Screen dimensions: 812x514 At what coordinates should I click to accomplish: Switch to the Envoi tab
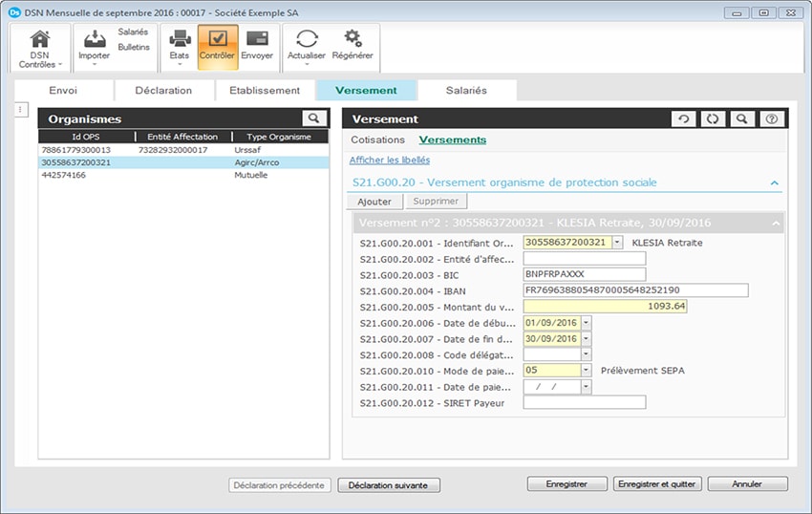pos(63,90)
